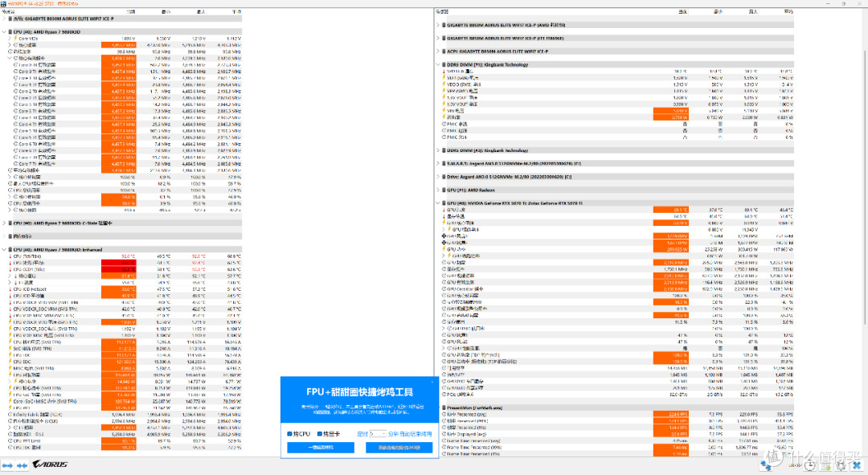868x475 pixels.
Task: Click icon beside GPU [#0] NVIDIA GeForce header
Action: (444, 203)
